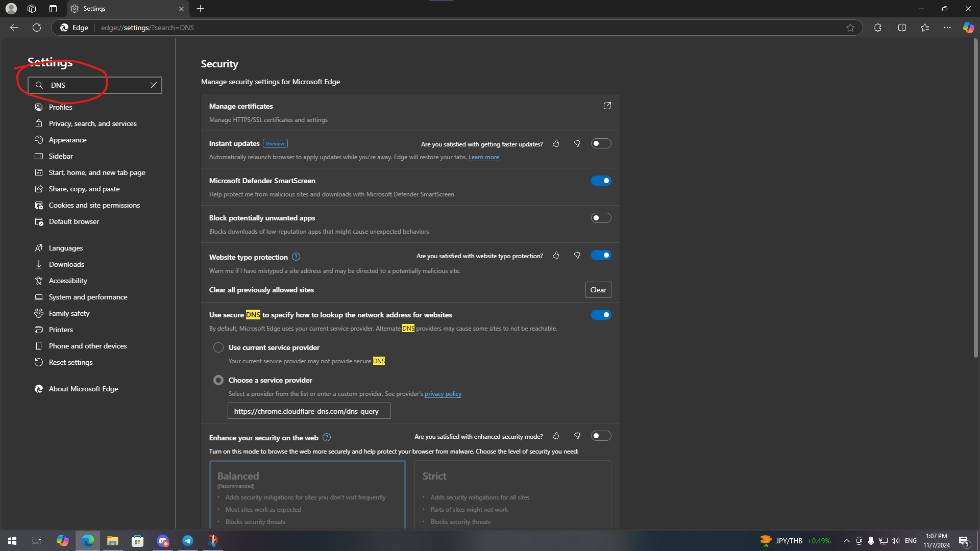Click the Preview badge next to Instant updates

[x=276, y=144]
